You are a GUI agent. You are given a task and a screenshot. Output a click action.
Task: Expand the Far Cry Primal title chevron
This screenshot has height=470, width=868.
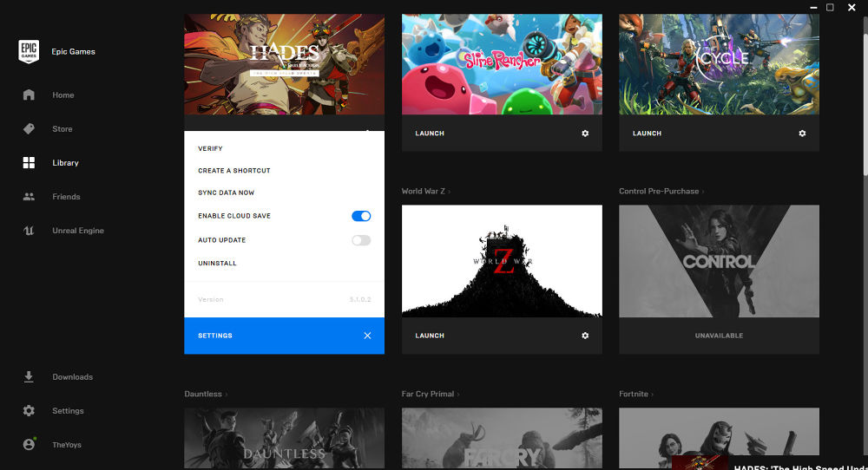[458, 395]
